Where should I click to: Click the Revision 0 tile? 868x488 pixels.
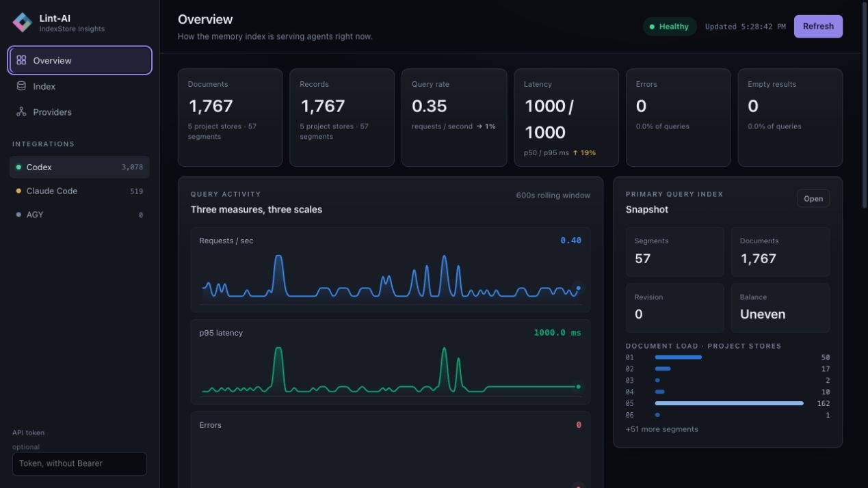point(674,308)
